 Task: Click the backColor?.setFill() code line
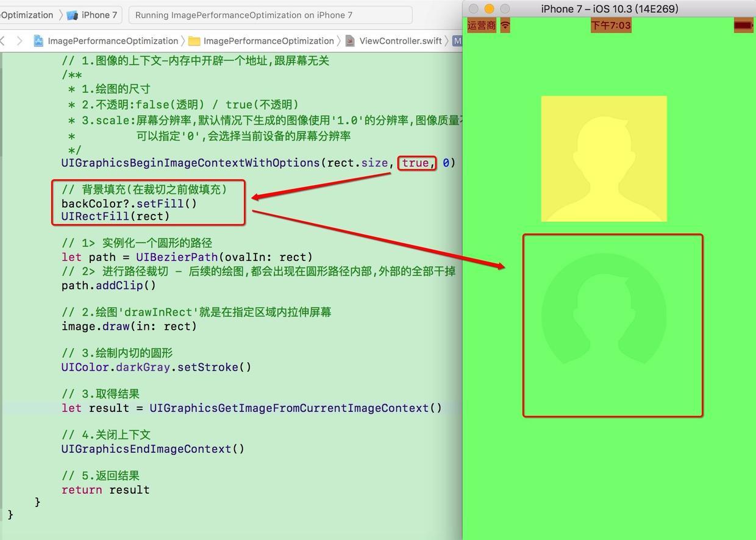129,204
